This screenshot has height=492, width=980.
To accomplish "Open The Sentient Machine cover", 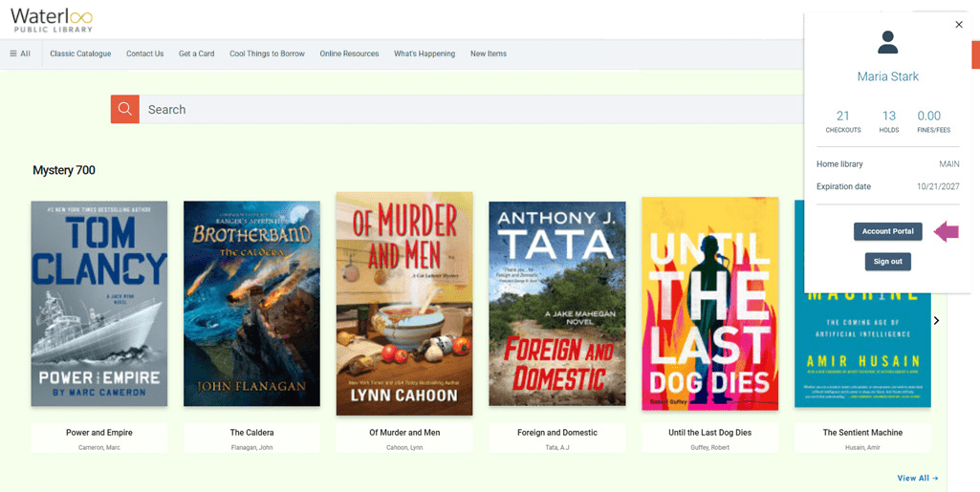I will (862, 350).
